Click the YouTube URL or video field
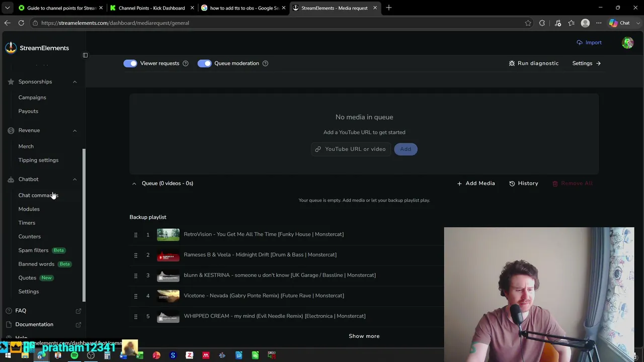644x362 pixels. [351, 149]
